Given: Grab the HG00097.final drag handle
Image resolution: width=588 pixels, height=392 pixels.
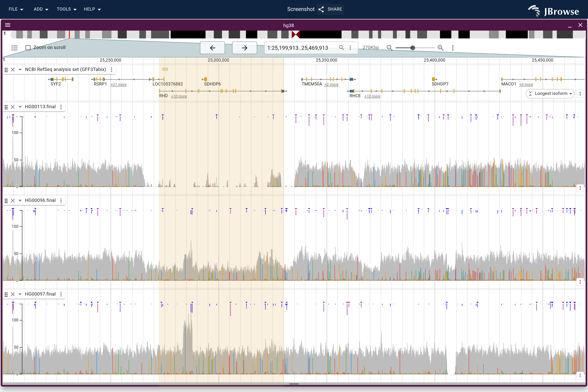Looking at the screenshot, I should (x=6, y=295).
